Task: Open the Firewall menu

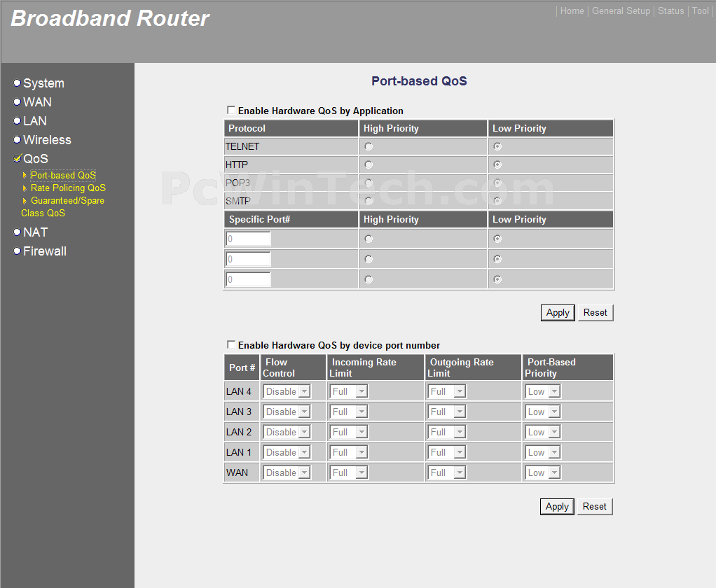Action: 45,251
